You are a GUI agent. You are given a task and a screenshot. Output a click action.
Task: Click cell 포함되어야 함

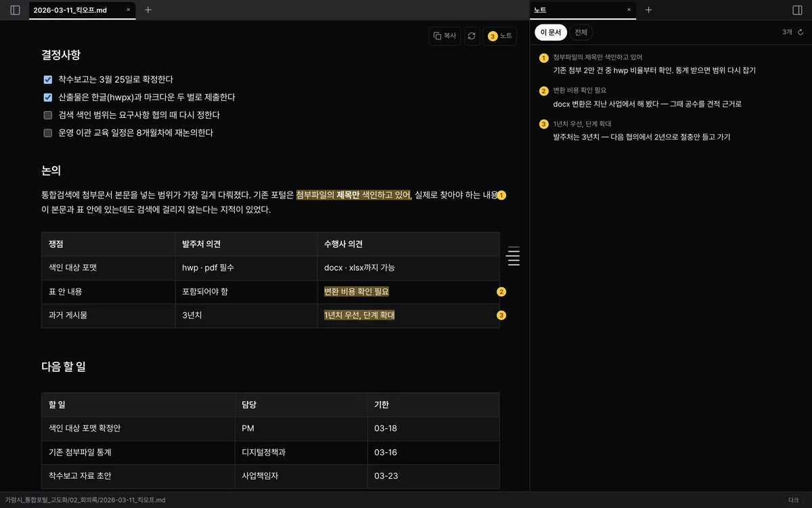[x=246, y=292]
